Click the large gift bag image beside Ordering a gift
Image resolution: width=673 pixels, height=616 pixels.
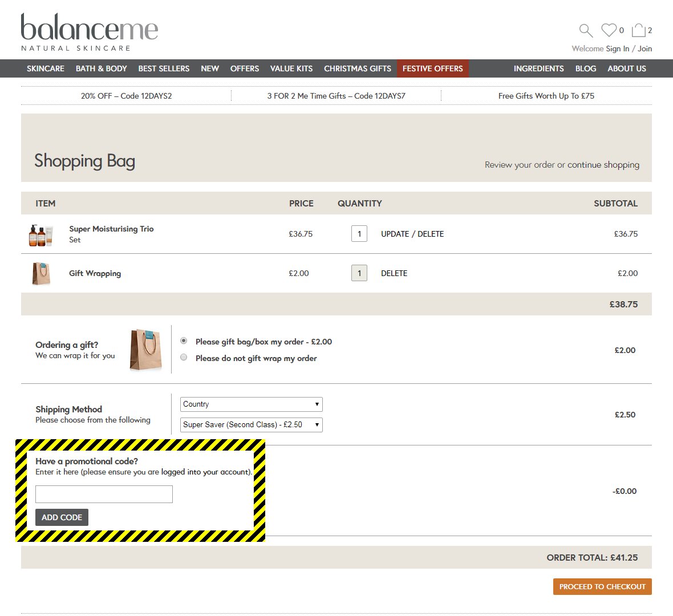[146, 350]
